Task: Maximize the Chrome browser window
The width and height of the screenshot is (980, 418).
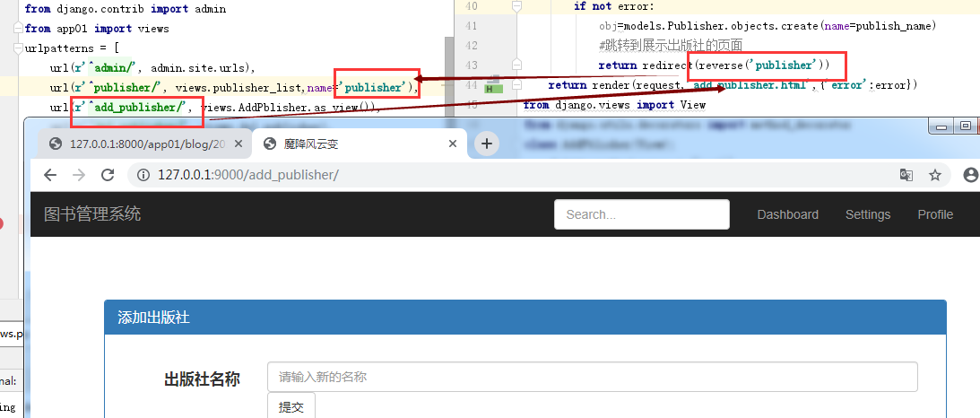Action: [966, 126]
